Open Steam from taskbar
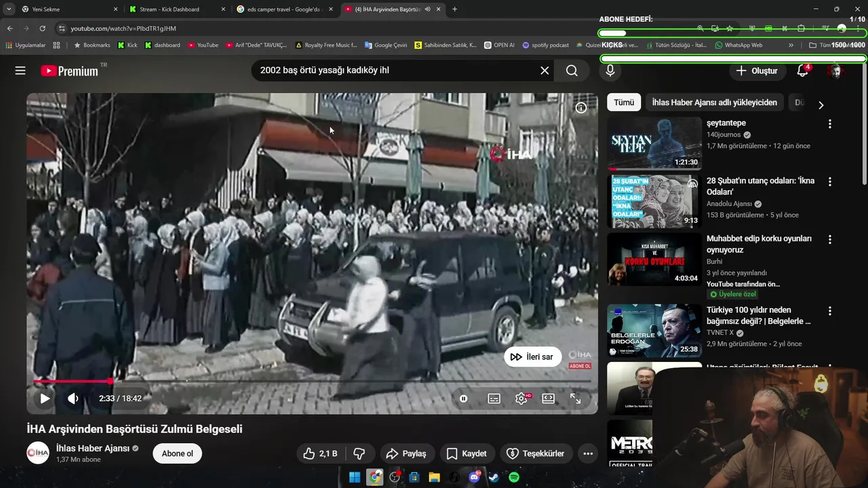Screen dimensions: 868x488 494,478
